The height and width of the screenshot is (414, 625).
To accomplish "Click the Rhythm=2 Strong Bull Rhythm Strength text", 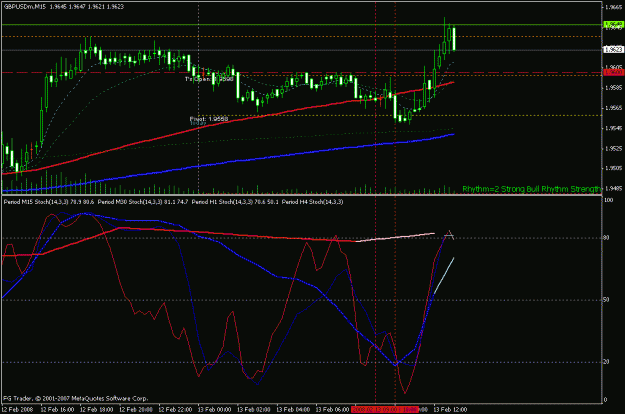I will [531, 189].
